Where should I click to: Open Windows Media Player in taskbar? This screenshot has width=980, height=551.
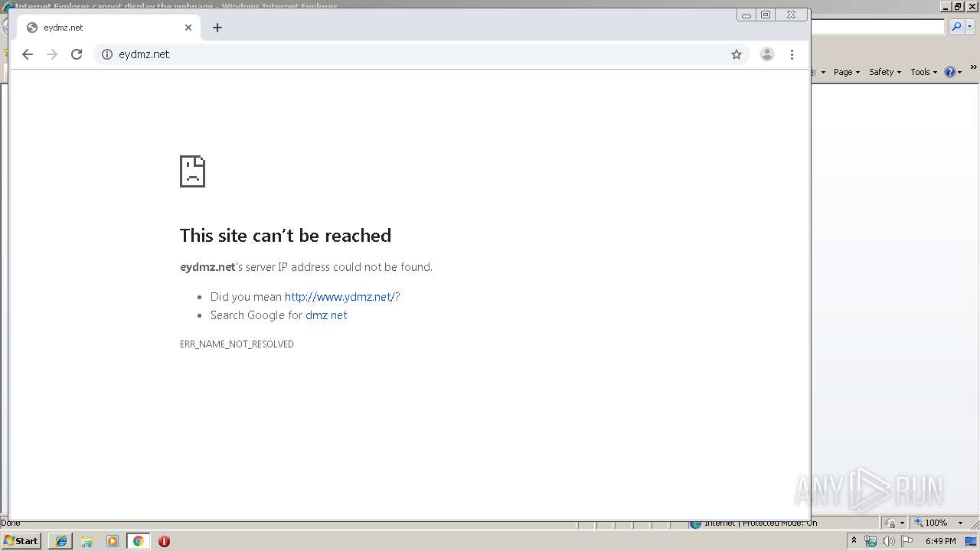(x=113, y=541)
